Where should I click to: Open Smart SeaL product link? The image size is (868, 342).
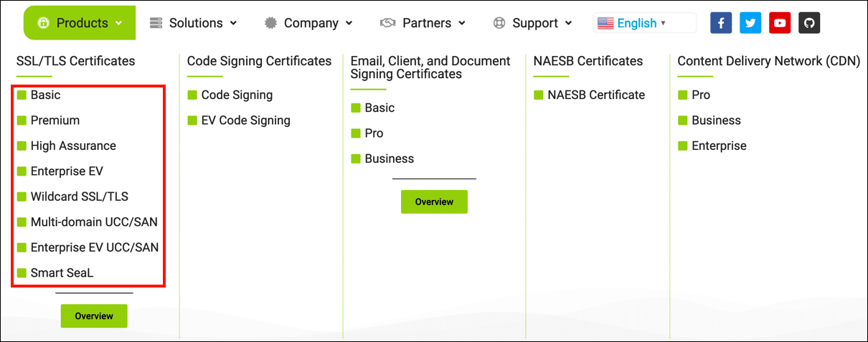[x=62, y=272]
